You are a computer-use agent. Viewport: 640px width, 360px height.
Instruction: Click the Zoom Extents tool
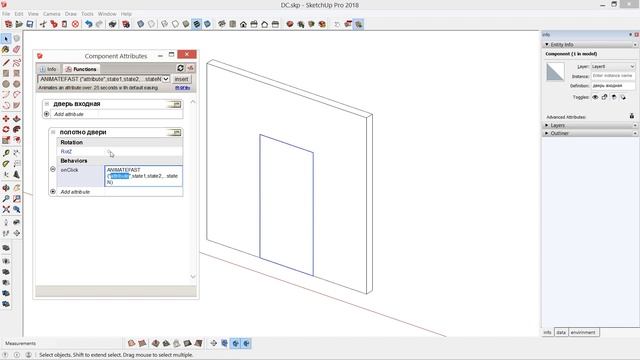pos(6,209)
